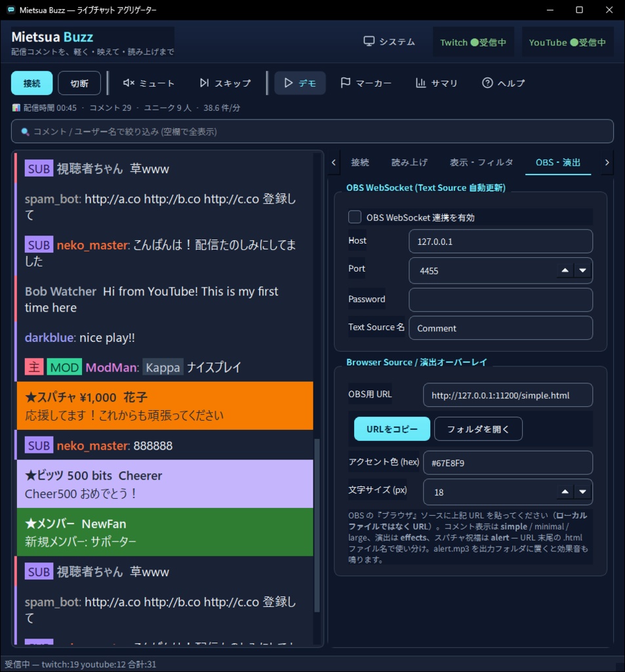Click the YouTube 受信中 status indicator
This screenshot has height=672, width=625.
pos(567,42)
